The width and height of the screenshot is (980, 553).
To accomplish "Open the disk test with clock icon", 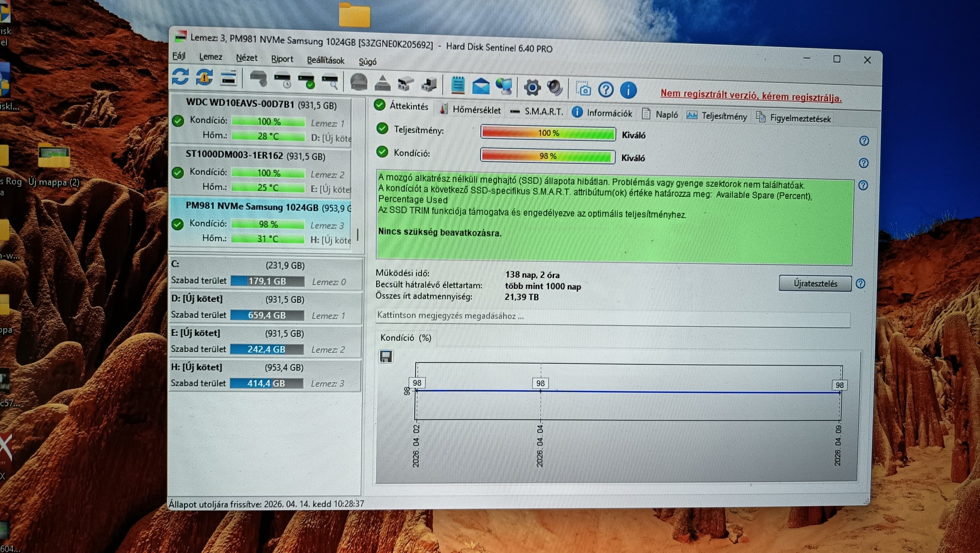I will click(x=283, y=80).
